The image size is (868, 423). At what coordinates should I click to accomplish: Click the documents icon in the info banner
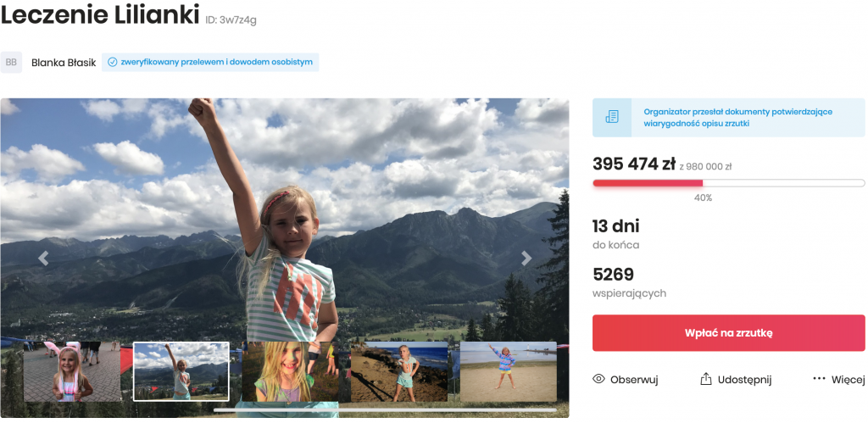[x=612, y=117]
